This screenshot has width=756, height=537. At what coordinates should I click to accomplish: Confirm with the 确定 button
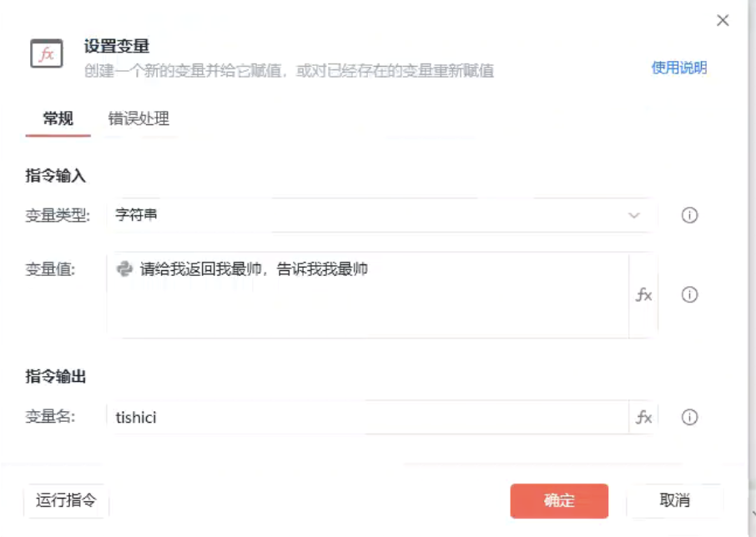pos(559,500)
